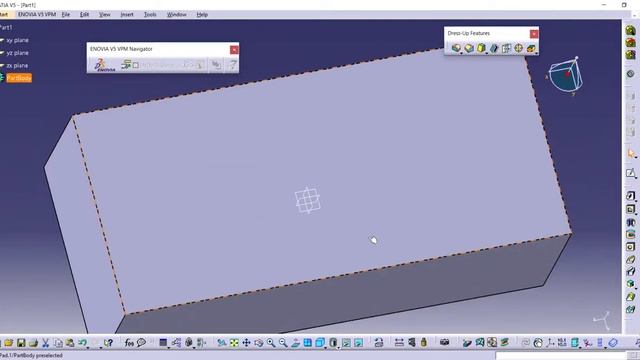The image size is (640, 360).
Task: Open the View menu
Action: tap(105, 14)
